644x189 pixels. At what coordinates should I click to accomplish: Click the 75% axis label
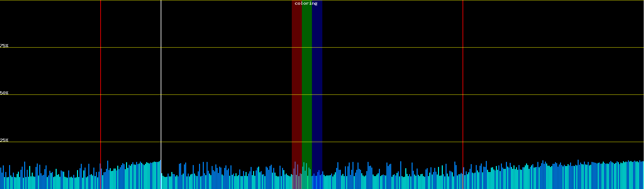[4, 46]
